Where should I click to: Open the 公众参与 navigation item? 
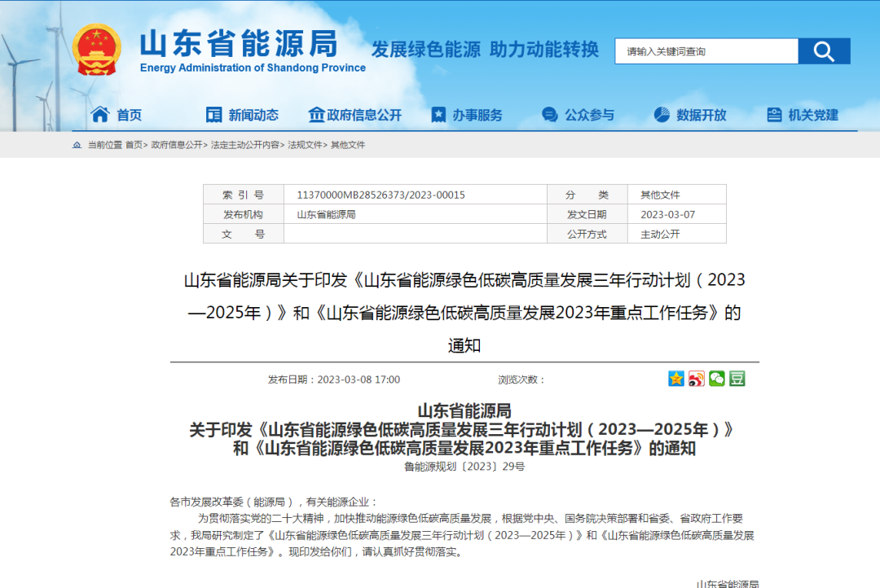point(579,115)
